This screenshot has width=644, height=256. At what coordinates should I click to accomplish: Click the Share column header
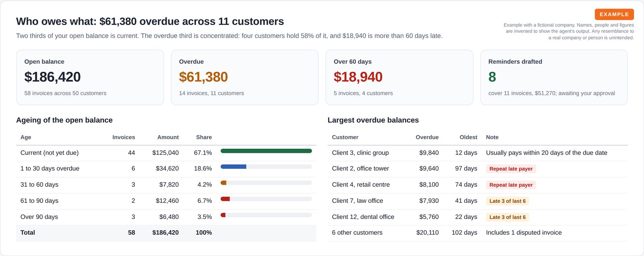click(x=204, y=137)
